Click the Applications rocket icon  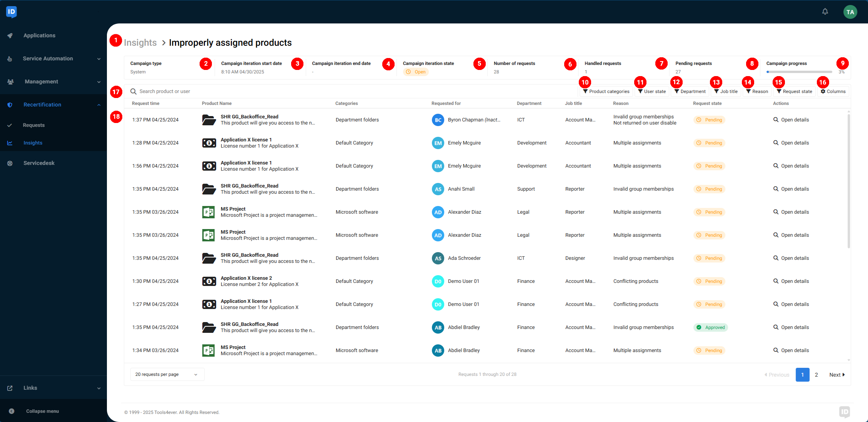[10, 35]
